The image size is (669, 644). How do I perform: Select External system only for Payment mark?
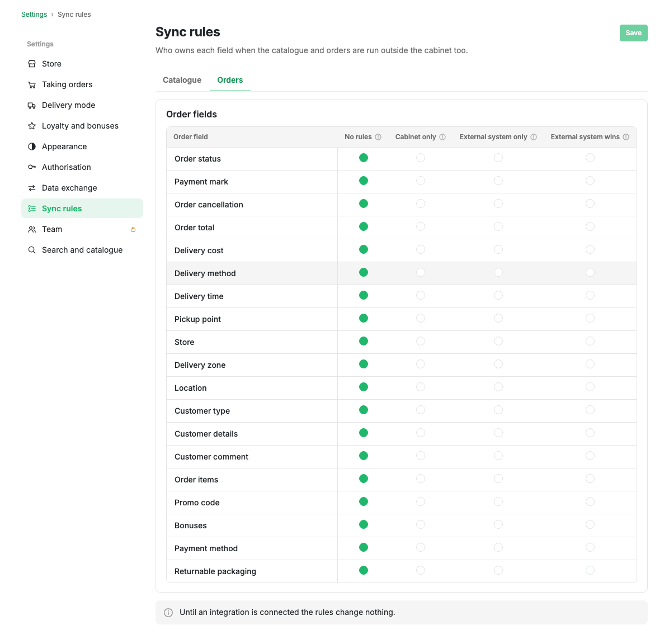[x=498, y=181]
